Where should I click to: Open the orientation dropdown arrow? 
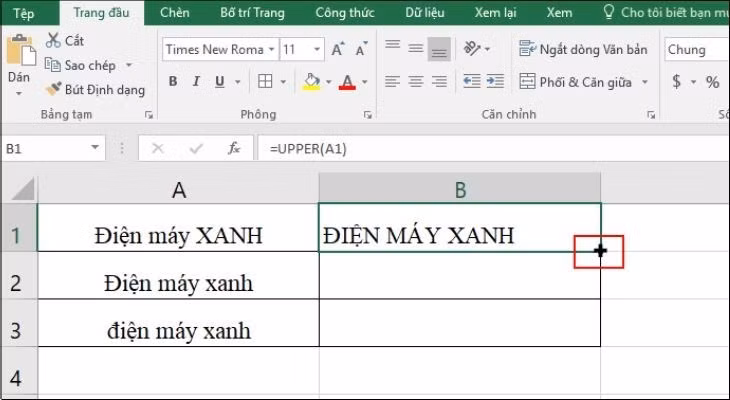click(x=487, y=49)
